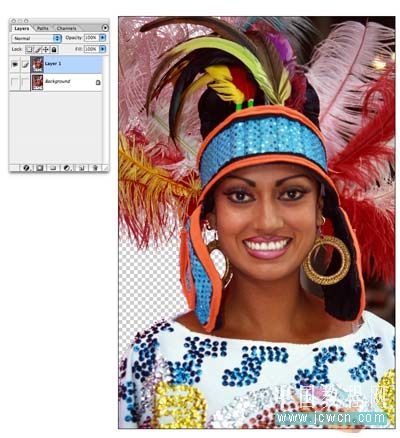
Task: Switch to the Channels tab
Action: coord(66,28)
